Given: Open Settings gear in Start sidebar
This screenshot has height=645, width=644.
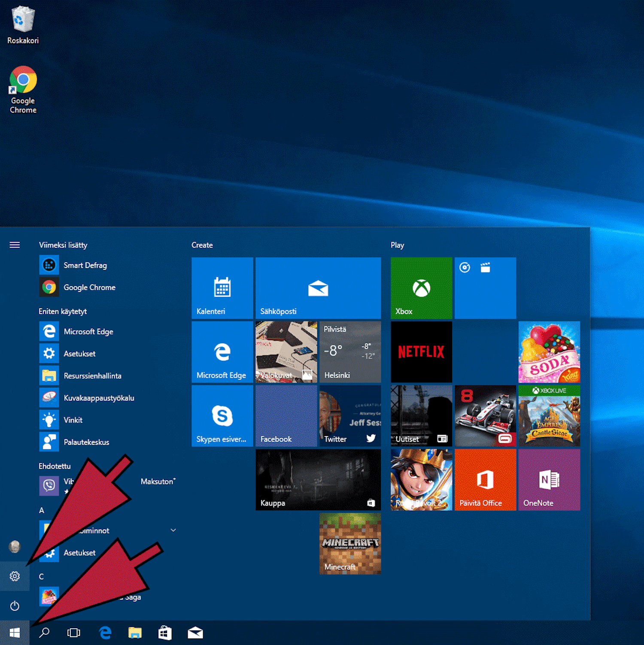Looking at the screenshot, I should pos(15,576).
